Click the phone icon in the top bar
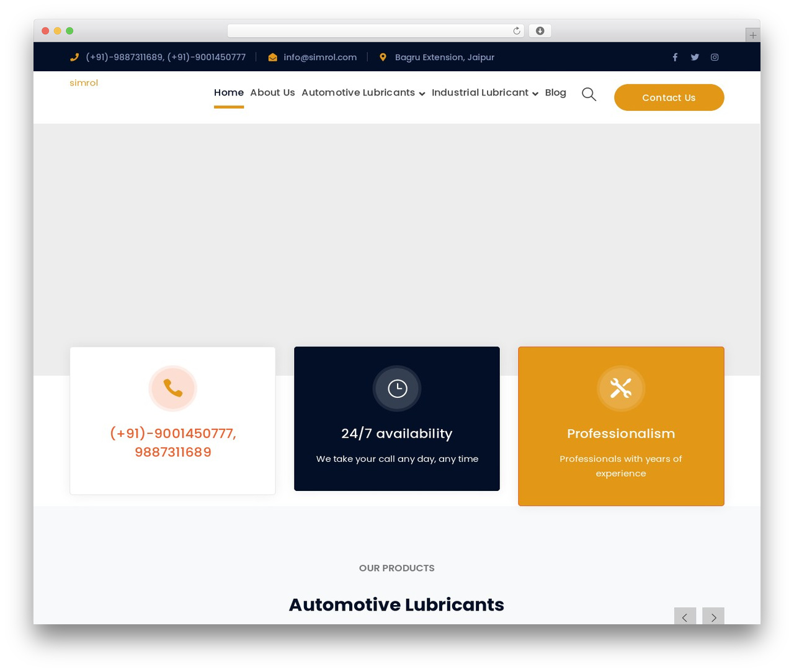 pos(74,57)
